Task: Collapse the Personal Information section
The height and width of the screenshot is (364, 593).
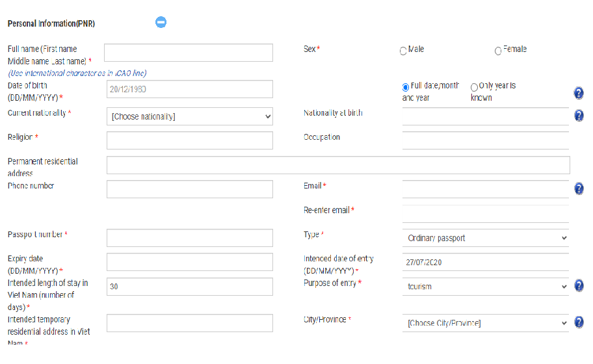Action: pos(161,22)
